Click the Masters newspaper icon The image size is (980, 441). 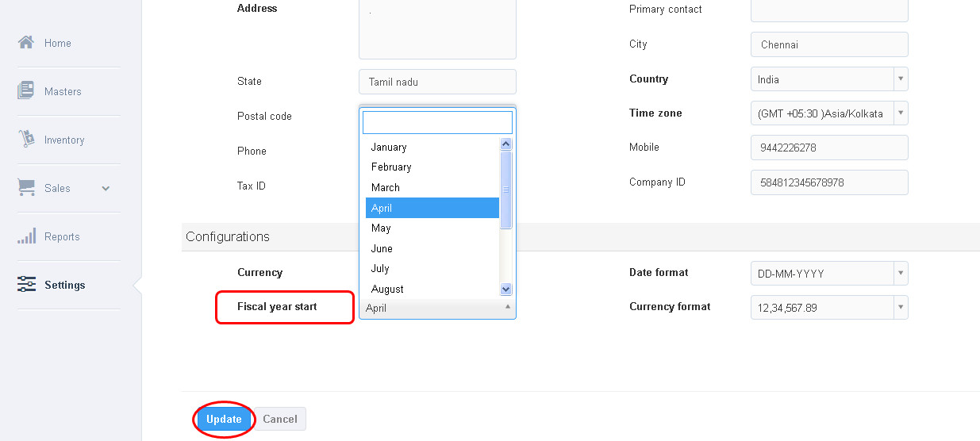[x=26, y=91]
